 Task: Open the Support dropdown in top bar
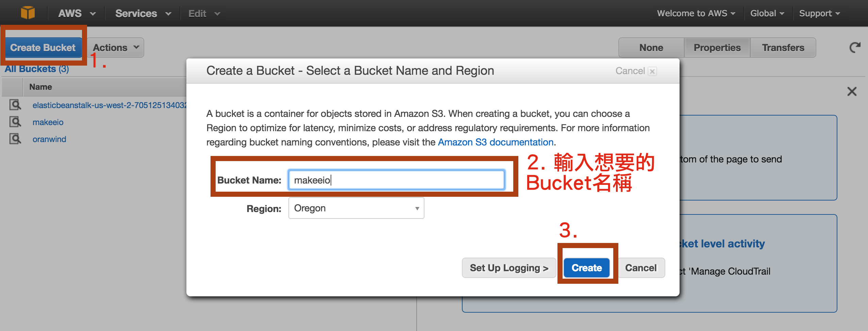coord(820,14)
